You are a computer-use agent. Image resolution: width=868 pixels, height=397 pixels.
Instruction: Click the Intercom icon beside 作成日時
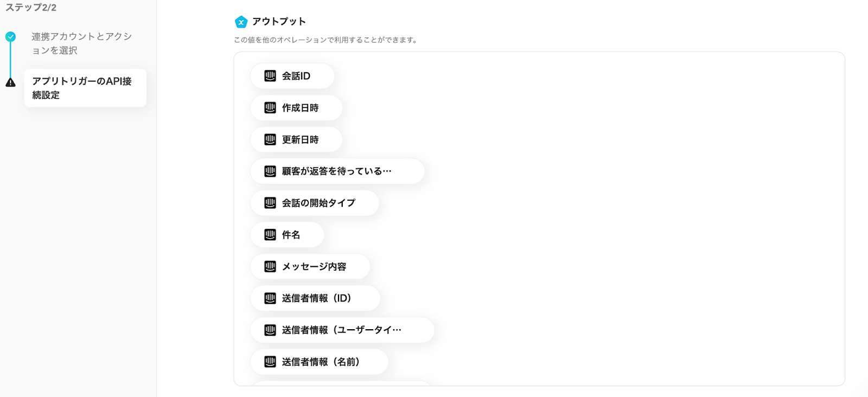pos(270,108)
